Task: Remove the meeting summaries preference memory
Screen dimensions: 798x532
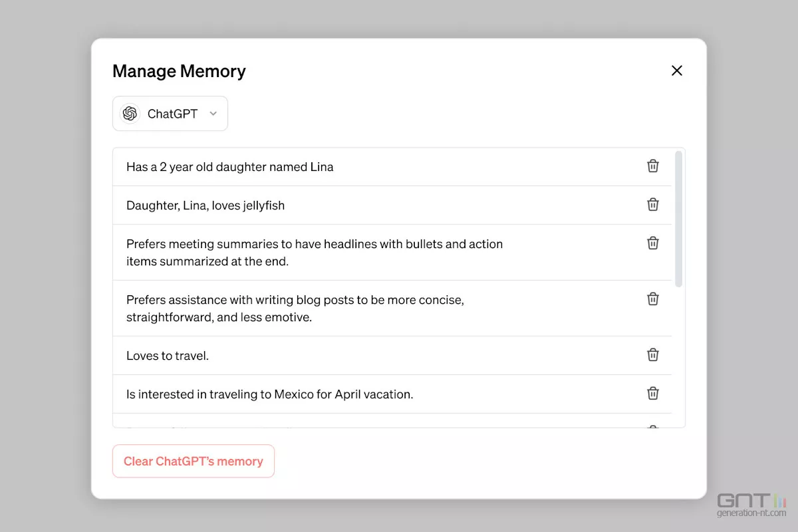Action: click(x=653, y=243)
